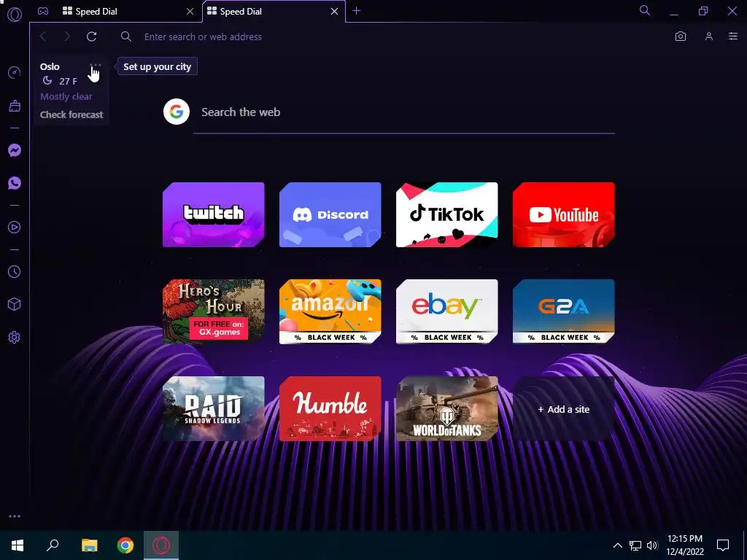This screenshot has height=560, width=747.
Task: Open the Windows Start menu
Action: point(18,545)
